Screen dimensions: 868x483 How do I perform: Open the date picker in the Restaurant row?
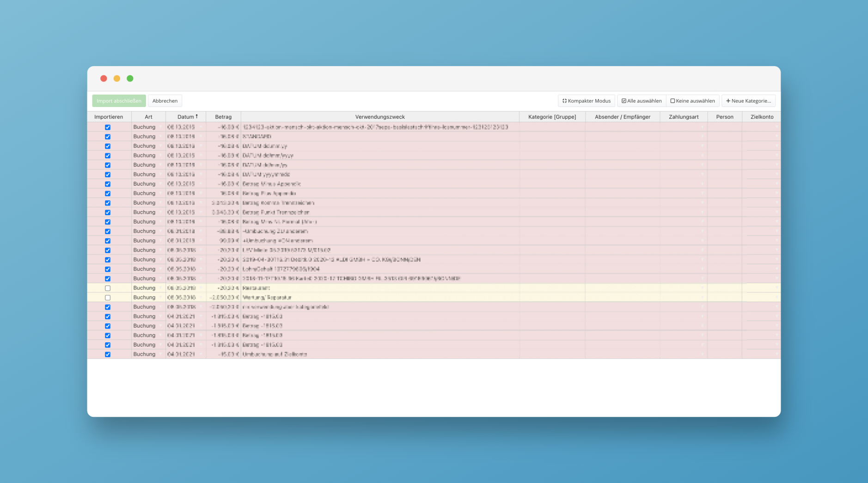(x=201, y=288)
